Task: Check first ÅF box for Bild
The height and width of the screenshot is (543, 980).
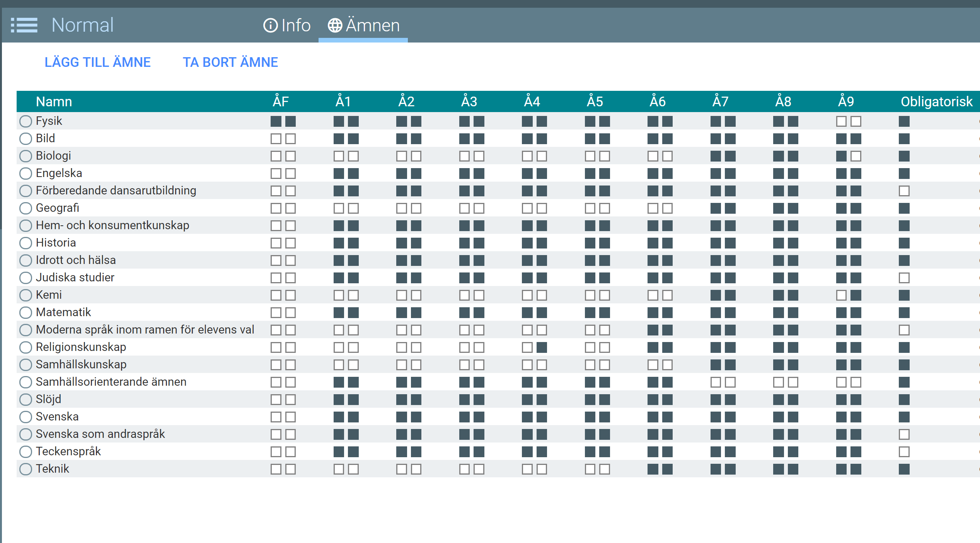Action: point(276,139)
